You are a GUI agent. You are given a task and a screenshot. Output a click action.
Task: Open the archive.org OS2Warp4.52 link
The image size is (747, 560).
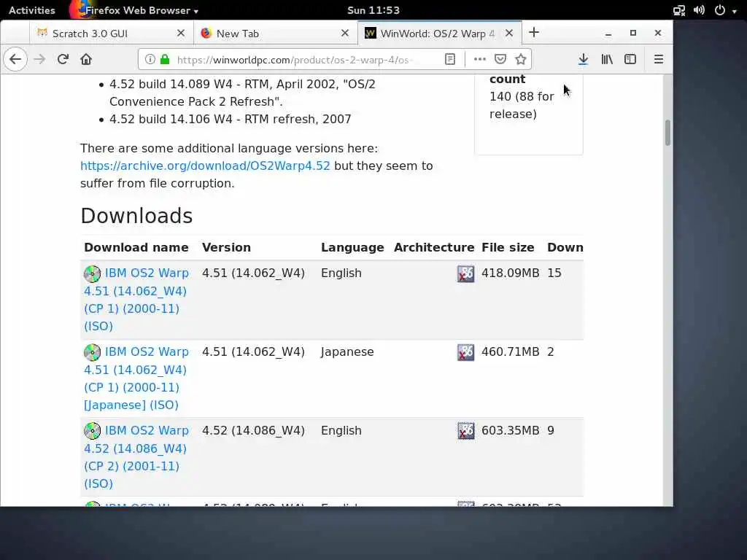(205, 166)
